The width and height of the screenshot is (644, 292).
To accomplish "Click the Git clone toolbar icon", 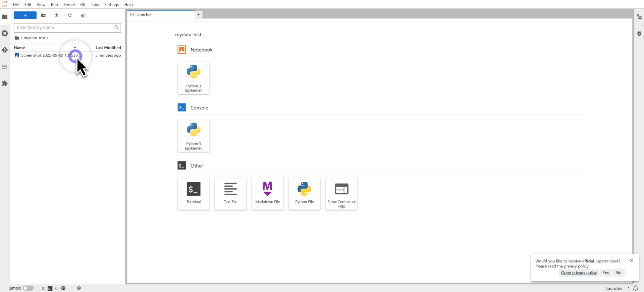I will pos(83,15).
